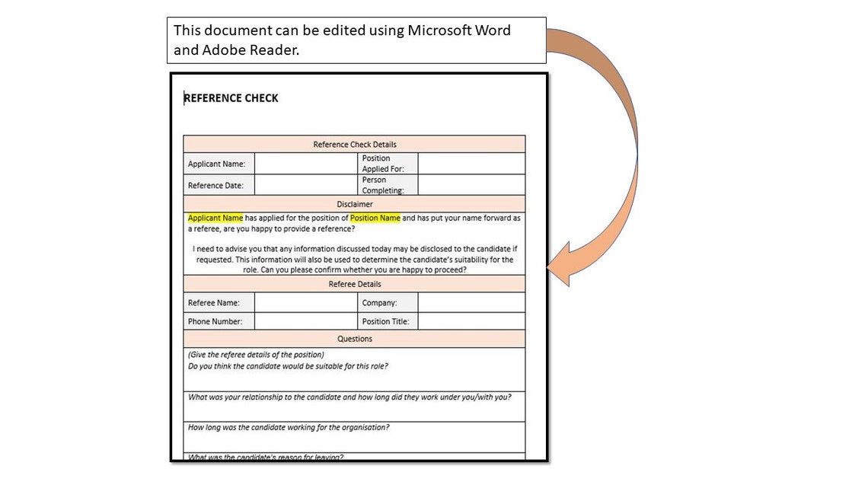Click the Disclaimer section header
868x488 pixels.
pos(354,204)
